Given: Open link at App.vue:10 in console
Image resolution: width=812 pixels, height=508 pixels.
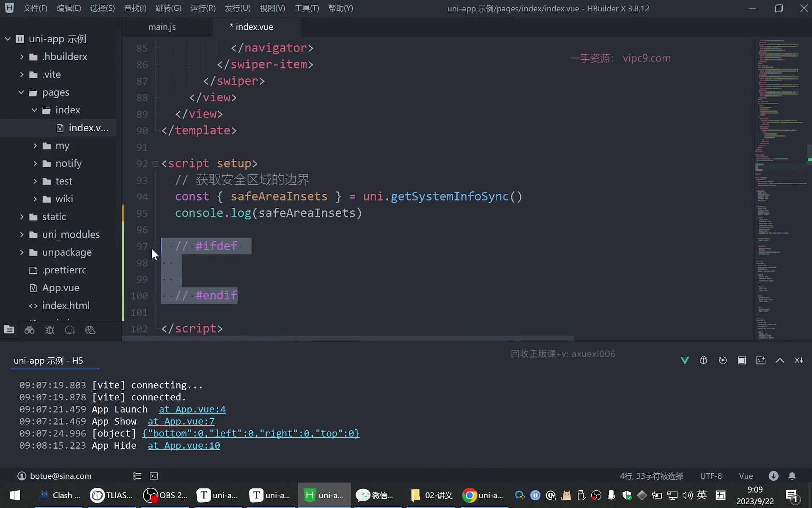Looking at the screenshot, I should (184, 445).
